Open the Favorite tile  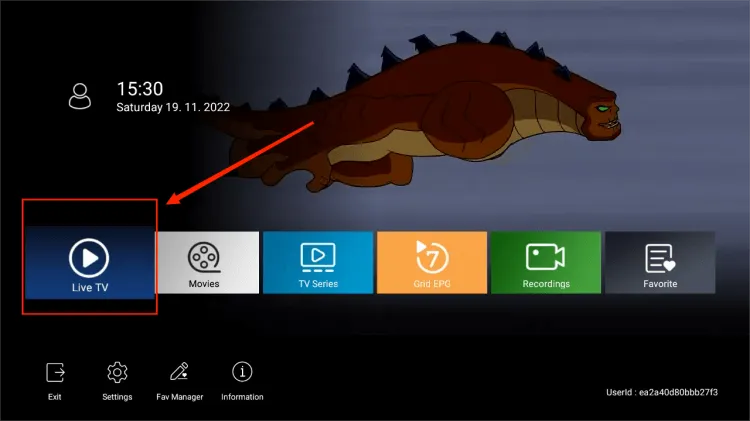660,263
